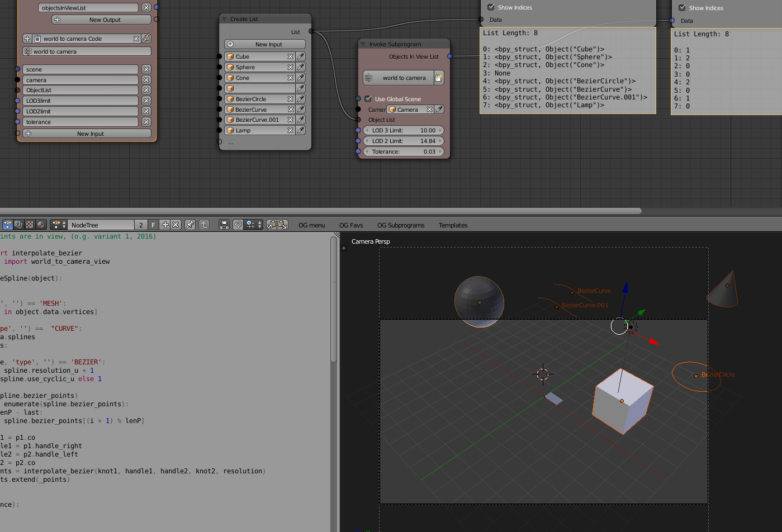Screen dimensions: 782x532
Task: Remove Sphere from its object field
Action: click(291, 67)
